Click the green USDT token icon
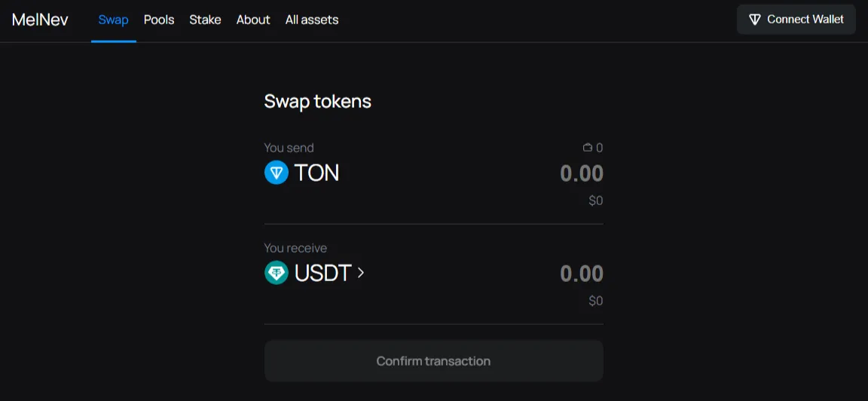 point(277,273)
